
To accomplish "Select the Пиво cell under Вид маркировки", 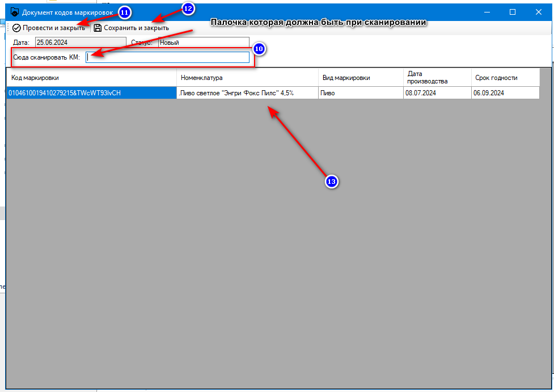I will [360, 93].
